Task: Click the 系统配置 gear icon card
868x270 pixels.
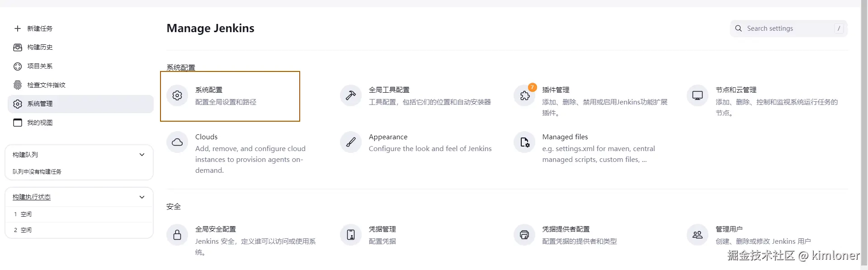Action: pyautogui.click(x=177, y=95)
